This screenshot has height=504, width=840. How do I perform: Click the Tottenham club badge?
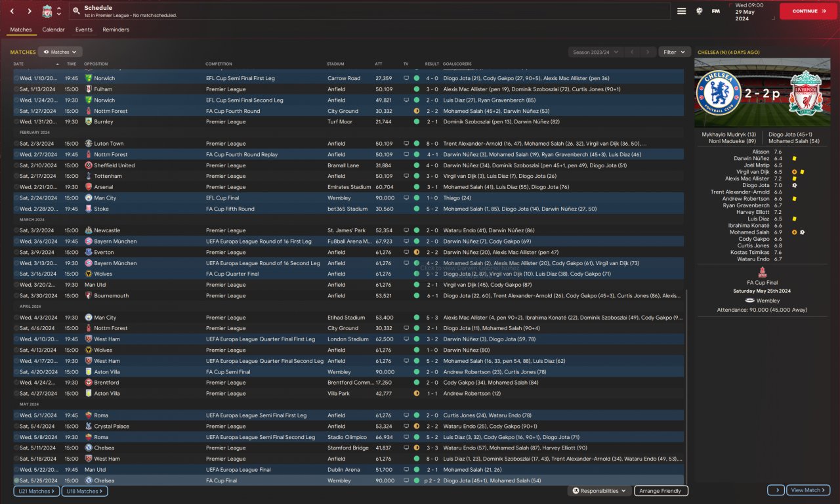89,176
